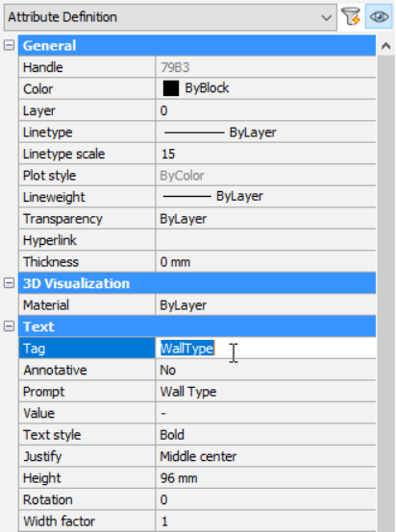Collapse the General section

[x=10, y=45]
